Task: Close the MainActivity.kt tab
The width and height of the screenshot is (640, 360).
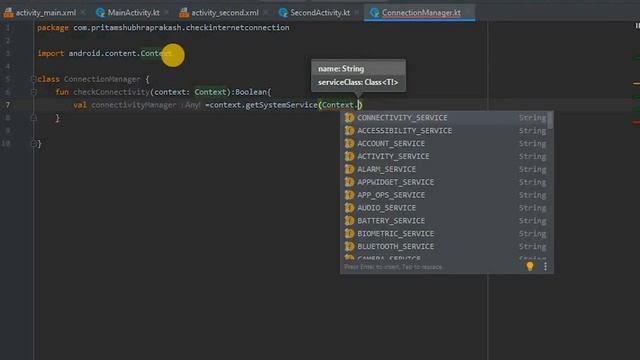Action: (167, 13)
